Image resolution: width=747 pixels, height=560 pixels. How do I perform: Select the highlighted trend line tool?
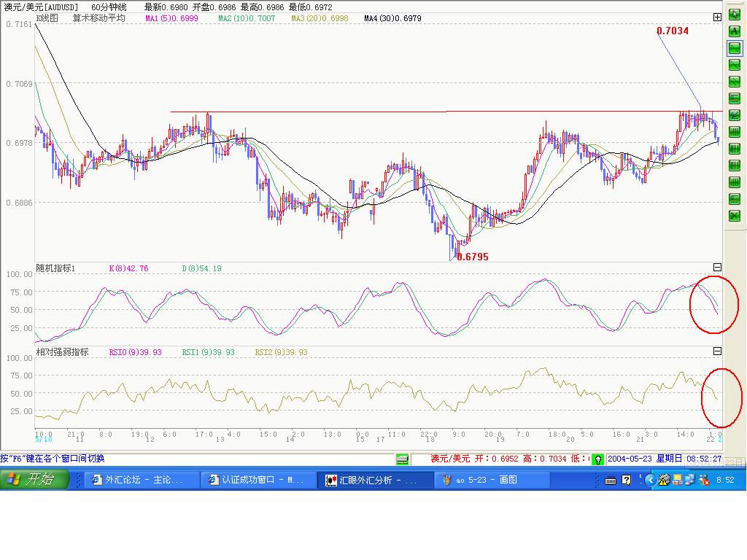point(735,47)
